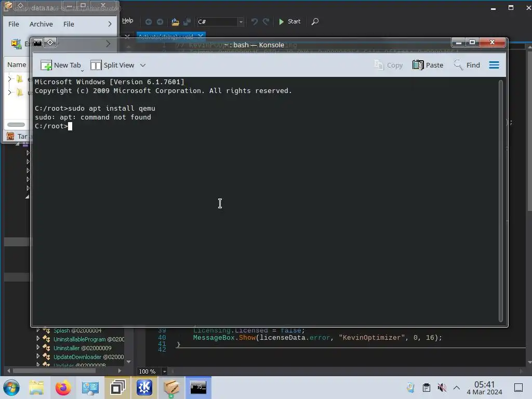Click the muted volume tray icon
Screen dimensions: 532x399
point(442,388)
